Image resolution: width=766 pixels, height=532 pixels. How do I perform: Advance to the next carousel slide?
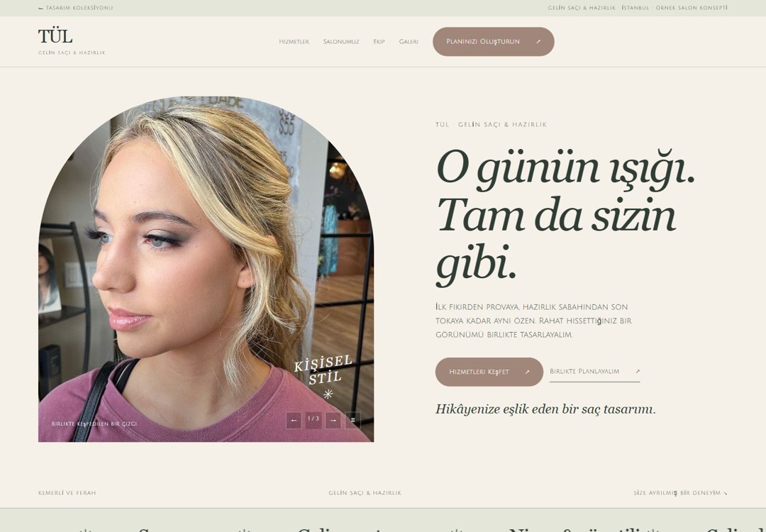333,420
